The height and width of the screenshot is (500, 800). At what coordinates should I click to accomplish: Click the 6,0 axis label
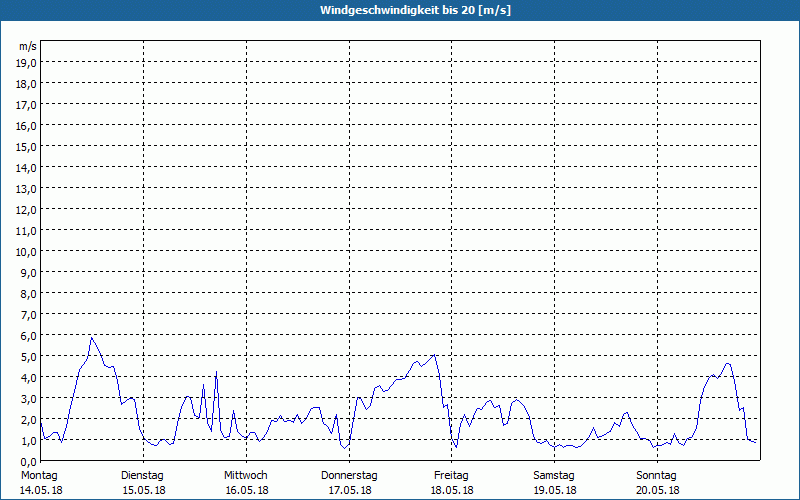click(x=29, y=336)
